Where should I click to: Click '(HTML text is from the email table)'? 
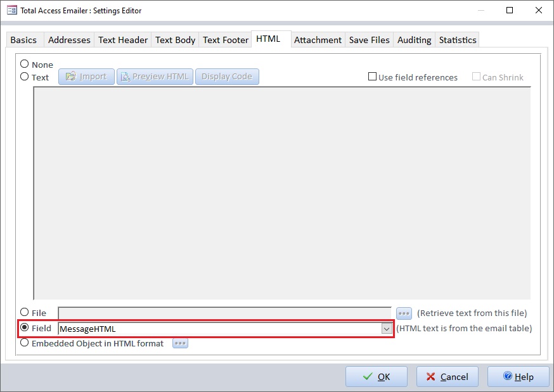[x=464, y=329]
